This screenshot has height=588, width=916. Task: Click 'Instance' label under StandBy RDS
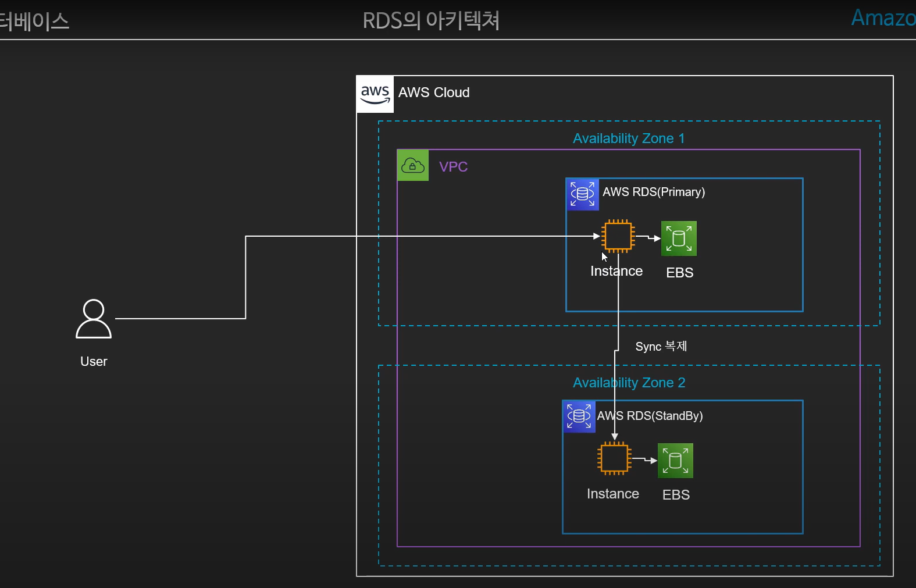point(613,494)
